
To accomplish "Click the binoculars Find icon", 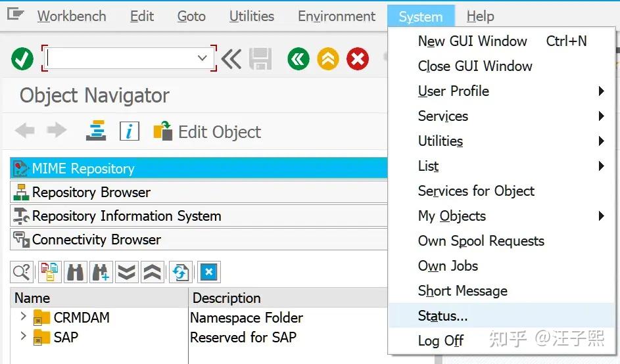I will point(75,272).
